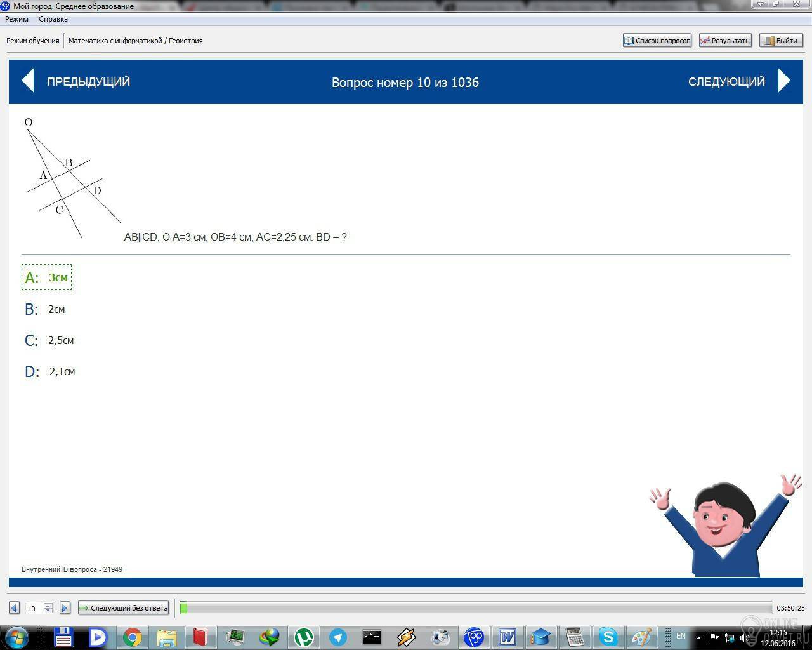The image size is (812, 650).
Task: Click the test progress bar
Action: [x=476, y=608]
